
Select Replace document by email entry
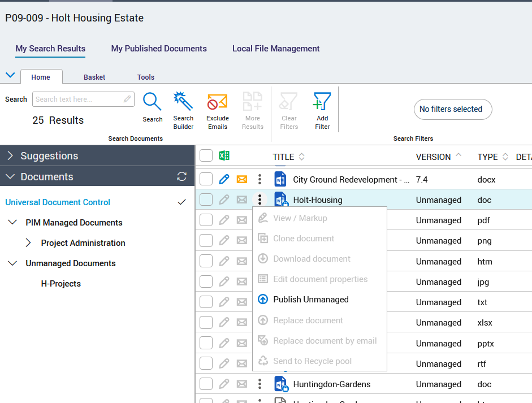[x=319, y=341]
